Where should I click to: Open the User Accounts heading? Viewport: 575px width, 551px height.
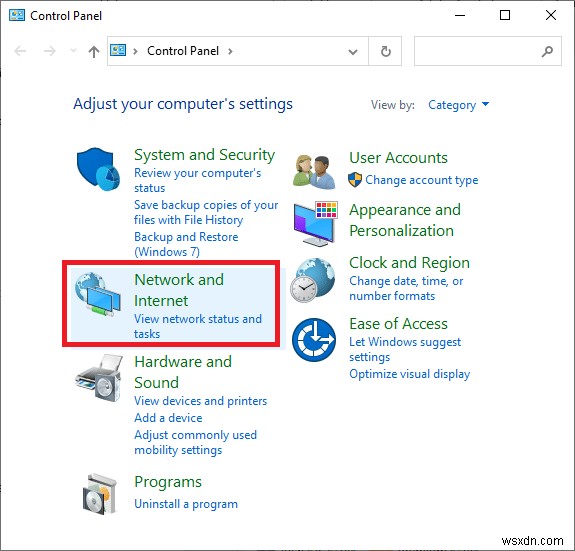click(x=398, y=158)
